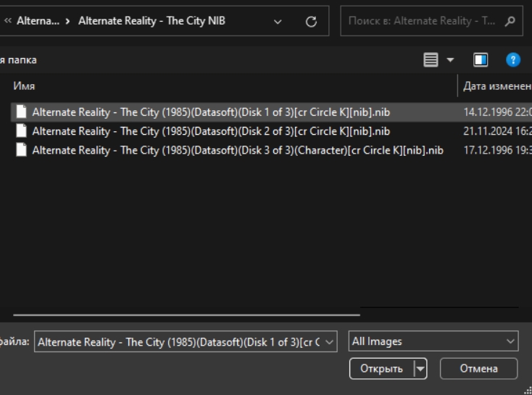Expand the view options dropdown arrow

(x=450, y=60)
